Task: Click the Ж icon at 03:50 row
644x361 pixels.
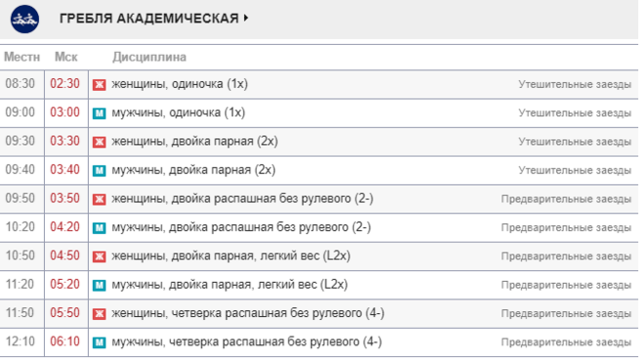Action: [99, 199]
